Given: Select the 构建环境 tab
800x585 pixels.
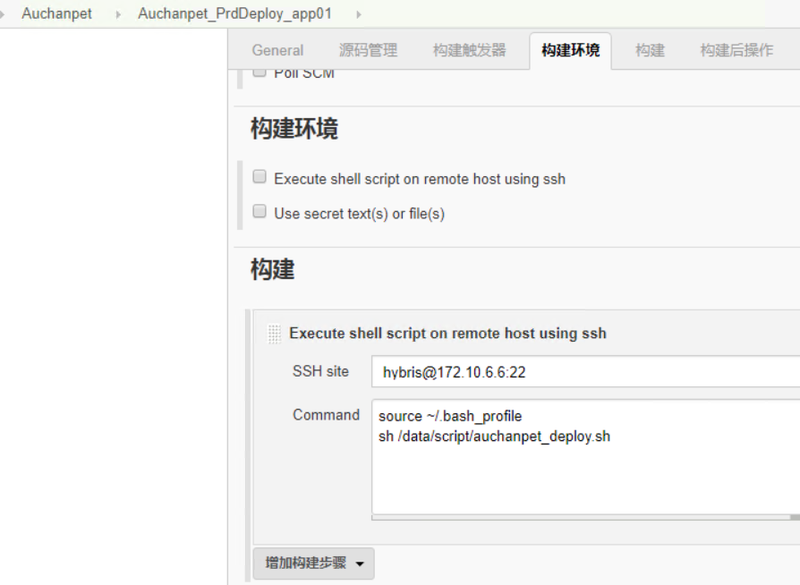Looking at the screenshot, I should [570, 50].
